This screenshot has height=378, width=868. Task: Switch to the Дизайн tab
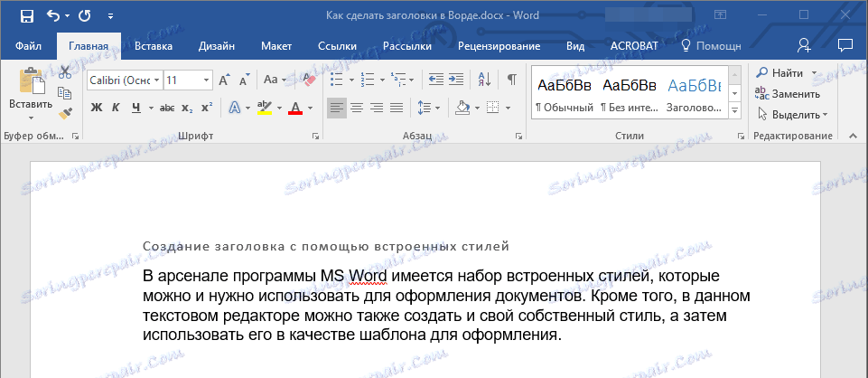[x=217, y=46]
